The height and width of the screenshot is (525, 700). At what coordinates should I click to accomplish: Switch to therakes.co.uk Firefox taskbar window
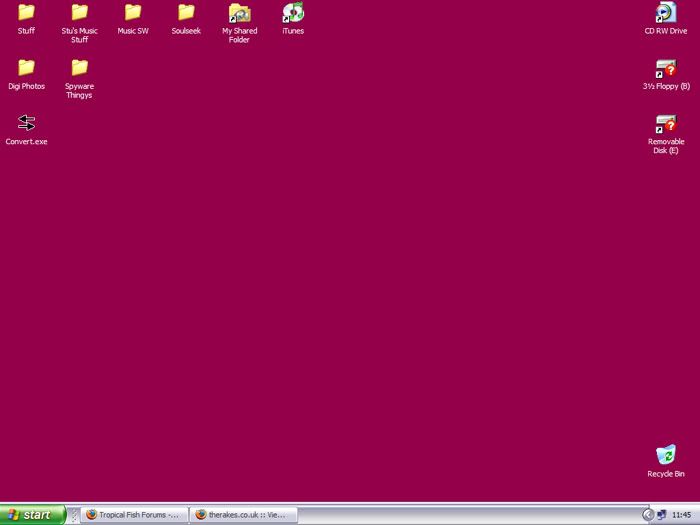244,515
